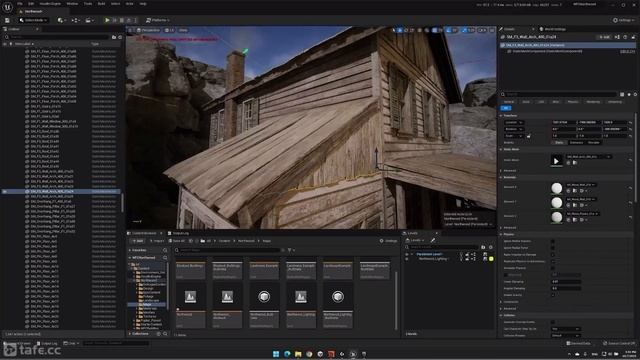The width and height of the screenshot is (640, 360).
Task: Click the Outliner settings gear icon
Action: pos(120,37)
